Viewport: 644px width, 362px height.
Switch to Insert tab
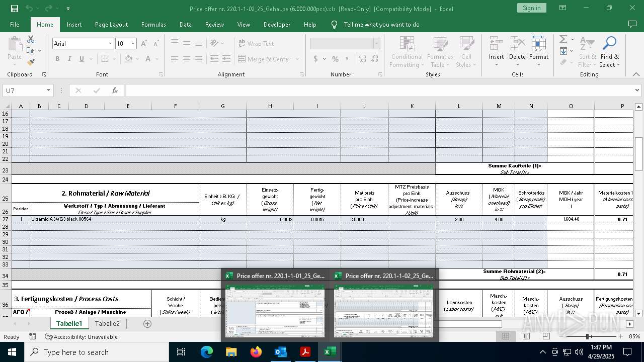click(74, 25)
